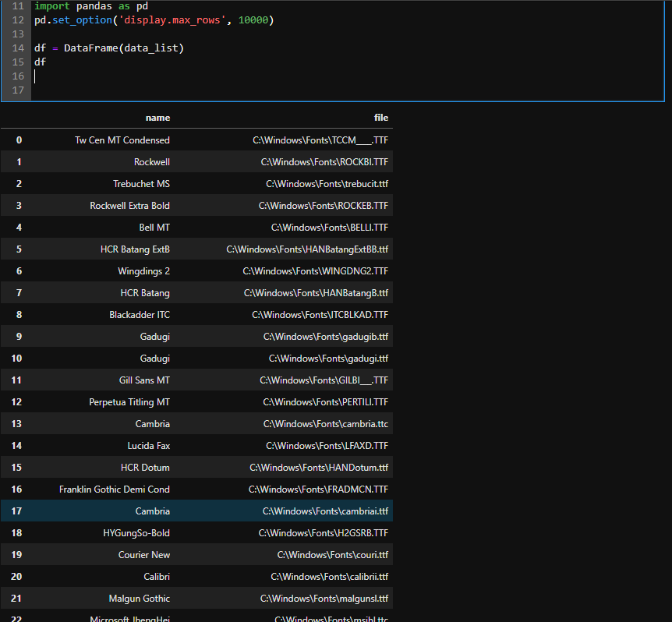Click 'Bell MT' cell

[x=154, y=228]
